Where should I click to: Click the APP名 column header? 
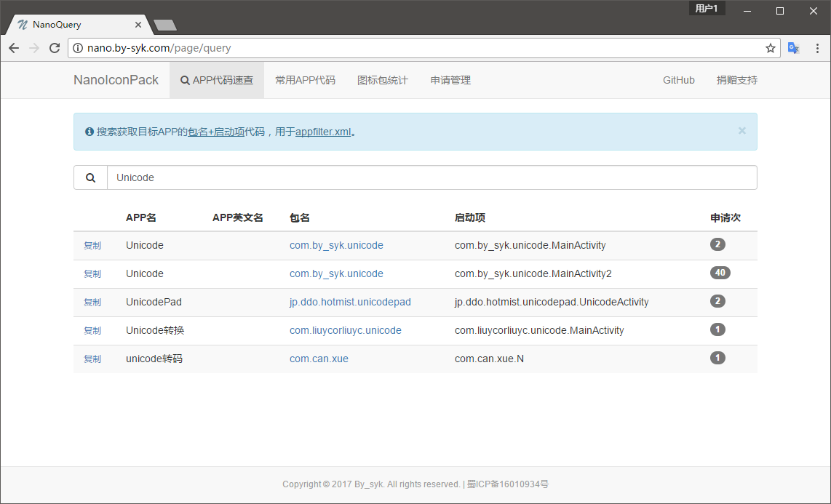tap(141, 217)
